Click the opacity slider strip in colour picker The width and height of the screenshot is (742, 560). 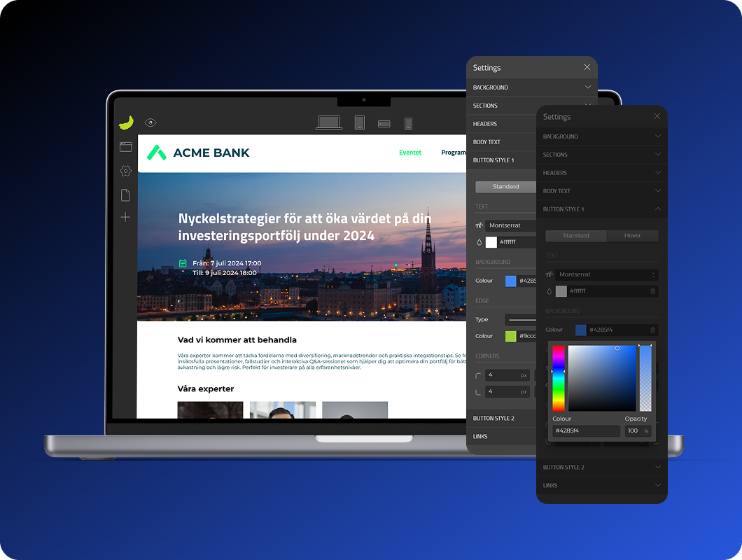pos(645,378)
